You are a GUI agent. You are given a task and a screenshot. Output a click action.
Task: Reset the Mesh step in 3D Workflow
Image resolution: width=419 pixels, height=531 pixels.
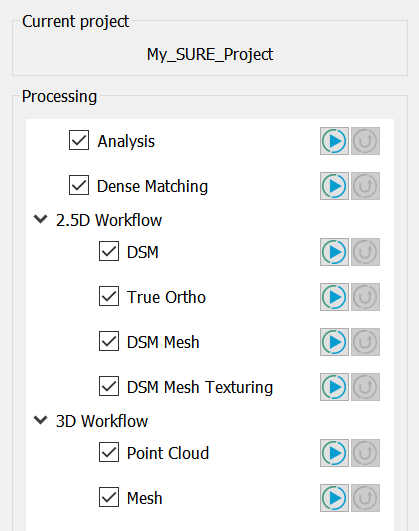coord(365,498)
